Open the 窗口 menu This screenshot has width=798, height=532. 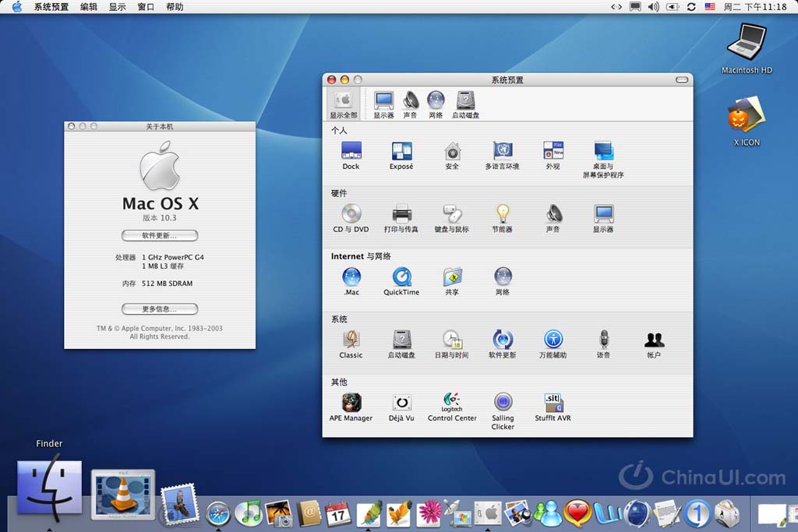pos(146,6)
